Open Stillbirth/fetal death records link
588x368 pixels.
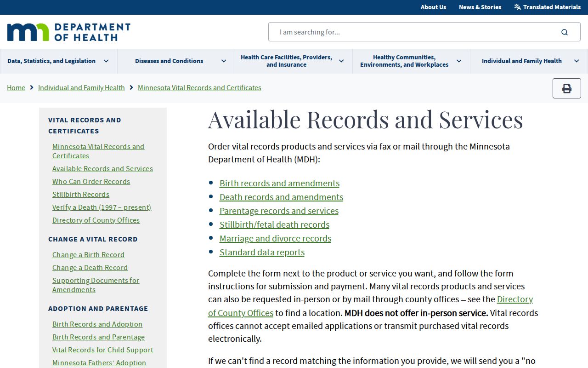click(274, 224)
